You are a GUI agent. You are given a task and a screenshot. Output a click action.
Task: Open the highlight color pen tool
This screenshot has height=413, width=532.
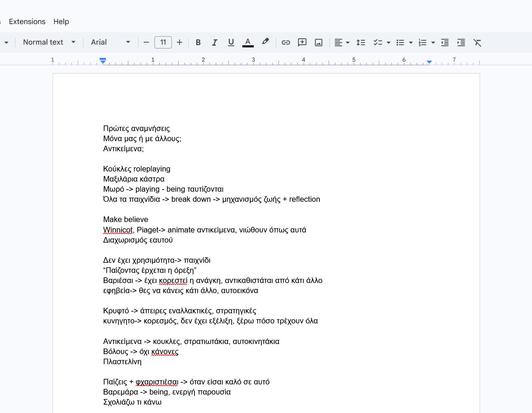tap(265, 42)
